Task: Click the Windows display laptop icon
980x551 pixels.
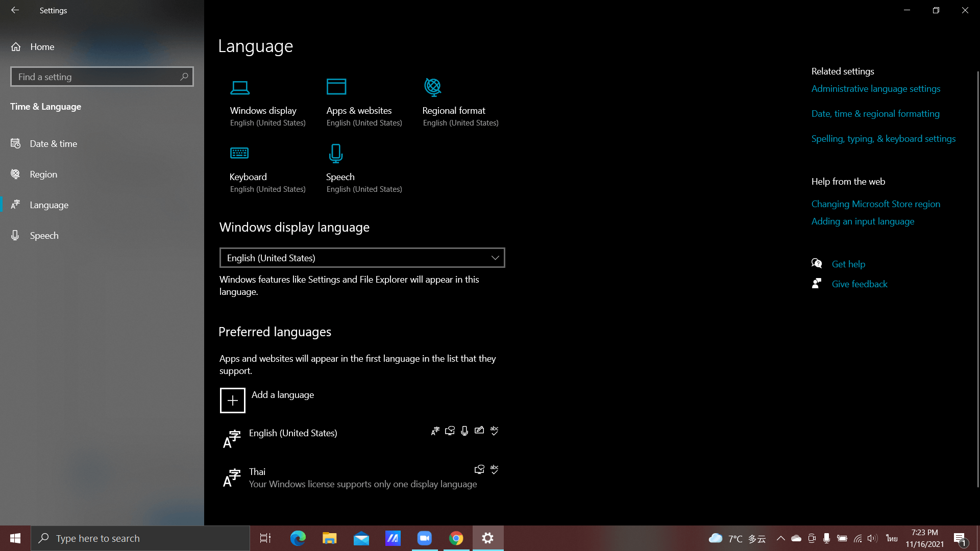Action: click(x=240, y=88)
